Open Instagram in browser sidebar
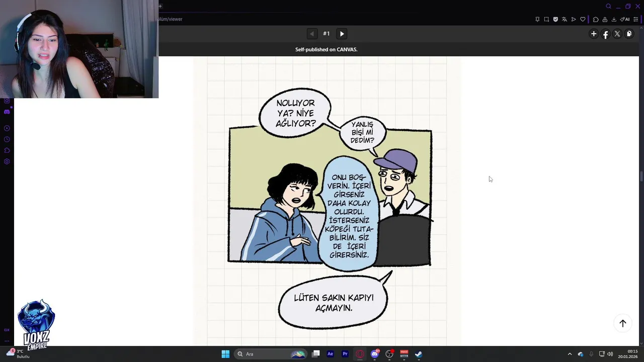This screenshot has height=362, width=644. coord(7,101)
